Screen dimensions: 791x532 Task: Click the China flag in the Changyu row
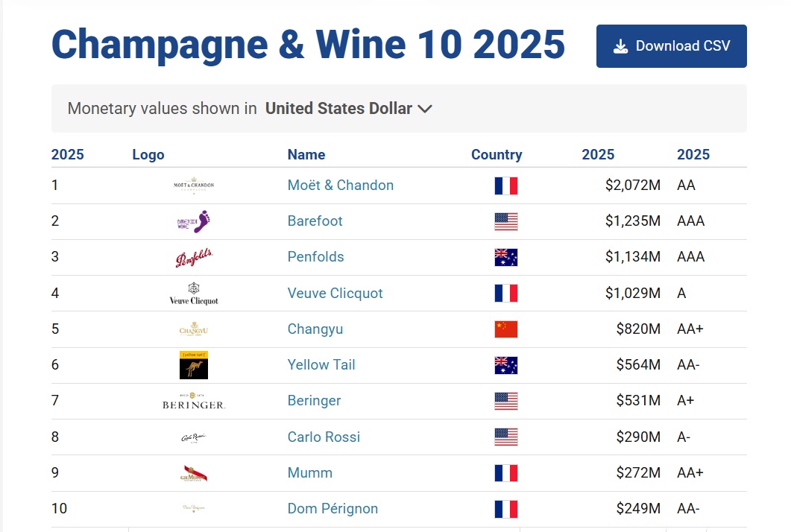(x=505, y=329)
